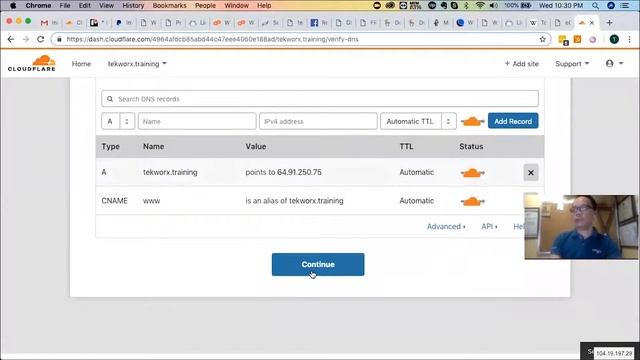Screen dimensions: 640x360
Task: Delete the tekworx.training A record
Action: click(x=531, y=173)
